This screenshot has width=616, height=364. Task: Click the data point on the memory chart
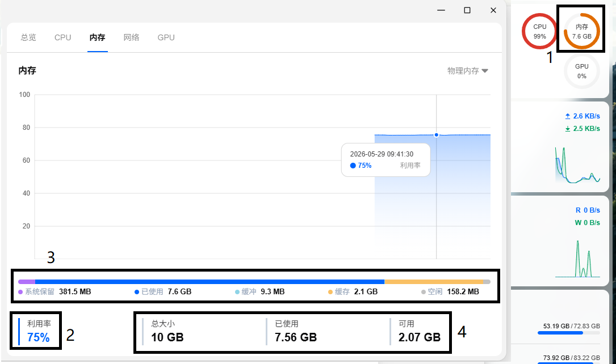click(x=436, y=135)
